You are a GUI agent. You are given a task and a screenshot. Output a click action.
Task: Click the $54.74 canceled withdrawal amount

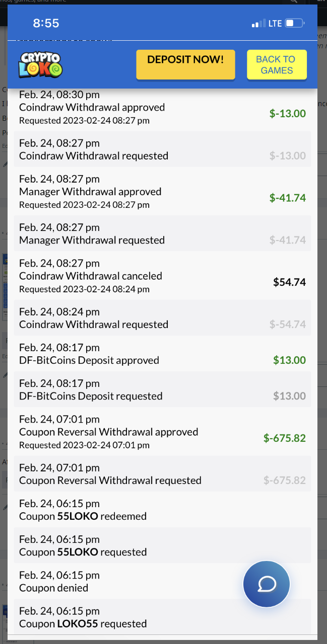[x=289, y=282]
